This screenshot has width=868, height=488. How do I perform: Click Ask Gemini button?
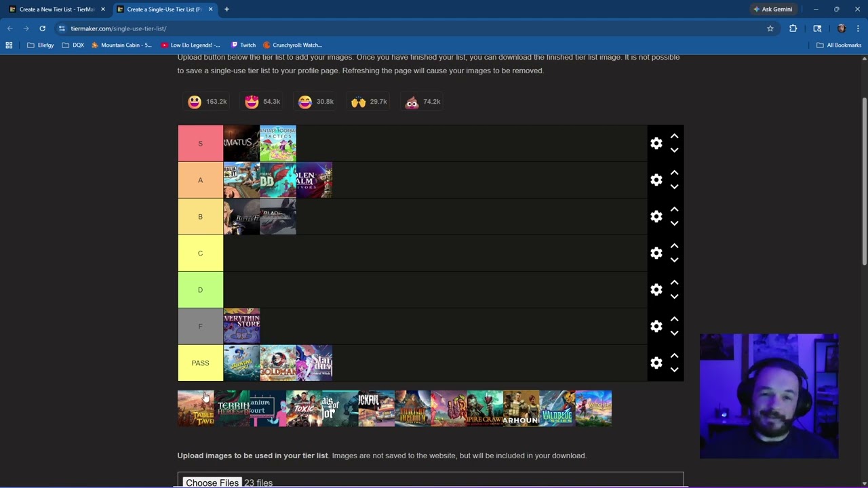point(773,9)
